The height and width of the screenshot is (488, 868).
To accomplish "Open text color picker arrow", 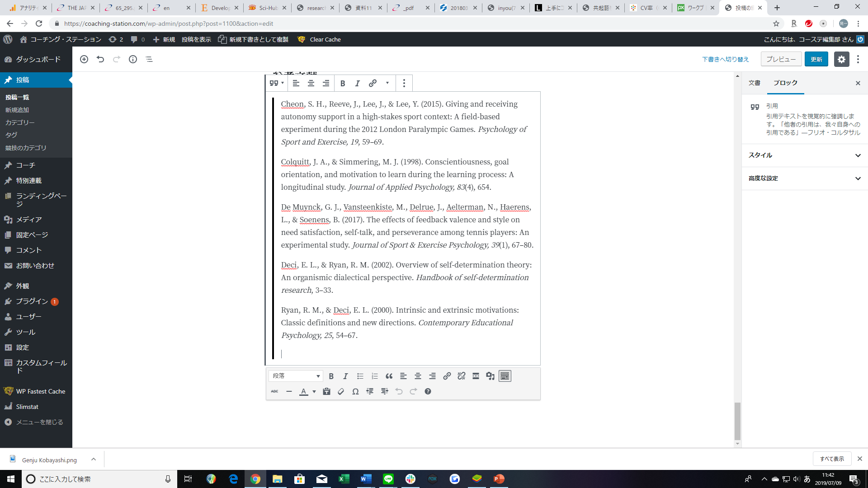I will (x=314, y=392).
